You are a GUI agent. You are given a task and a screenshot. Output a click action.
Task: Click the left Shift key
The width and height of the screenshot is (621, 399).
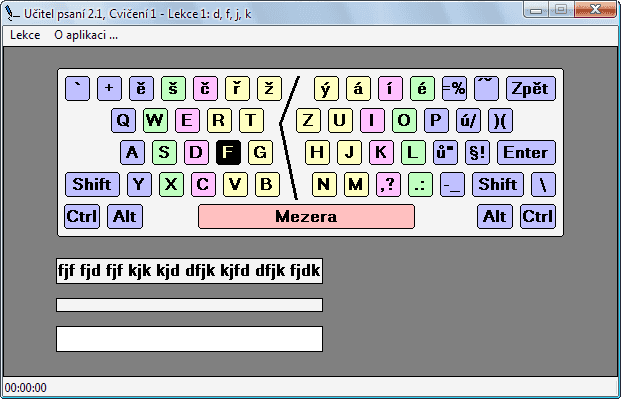(92, 184)
